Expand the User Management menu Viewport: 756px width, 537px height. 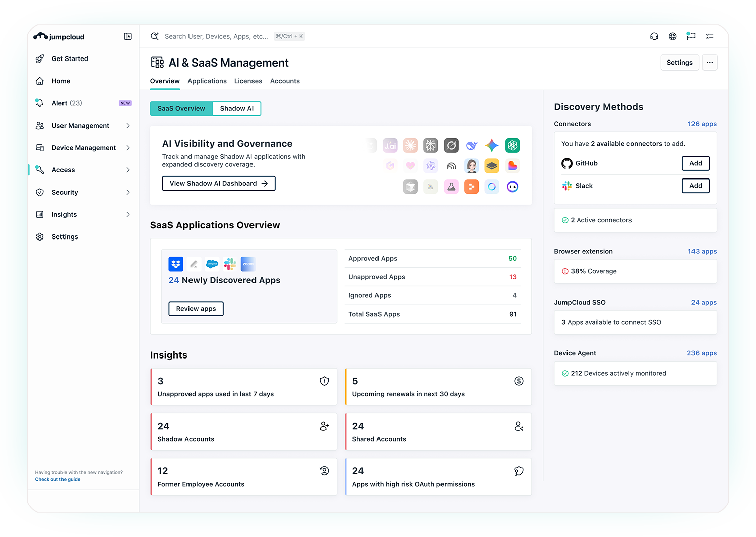(x=128, y=126)
